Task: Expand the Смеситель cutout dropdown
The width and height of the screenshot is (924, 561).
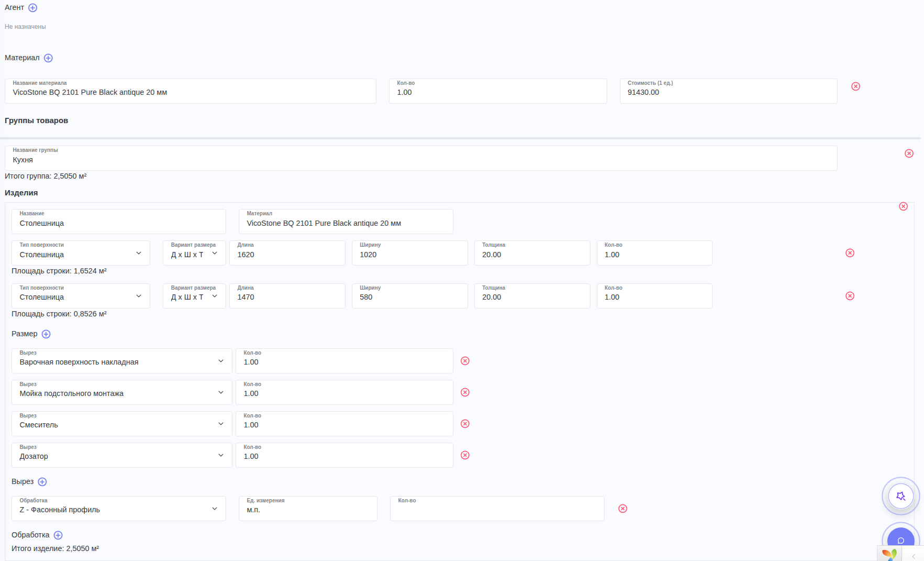Action: tap(121, 424)
